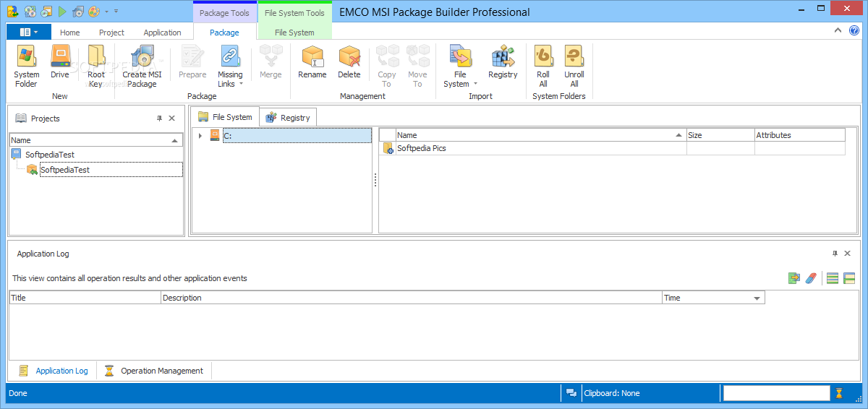868x409 pixels.
Task: Click the Title column header in log
Action: click(x=85, y=298)
